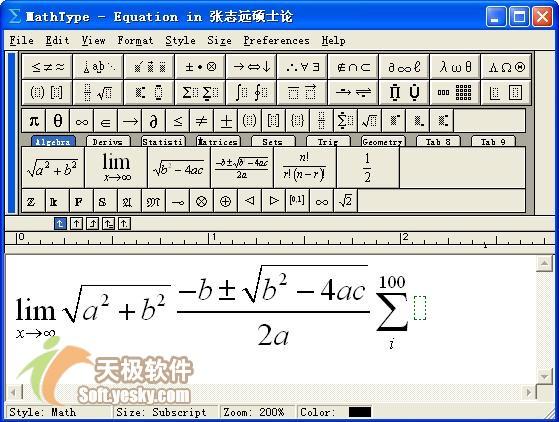Insert the n!/r!(n−r)! expression

point(305,168)
